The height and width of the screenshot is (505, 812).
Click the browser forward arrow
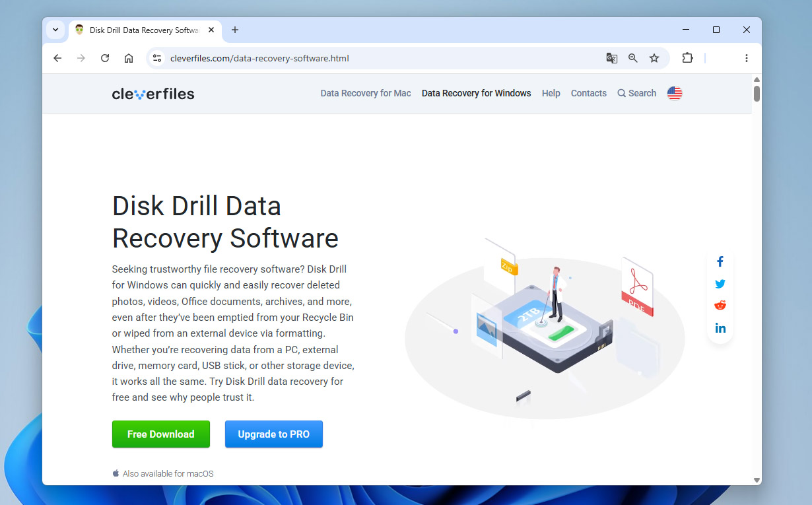pos(81,58)
